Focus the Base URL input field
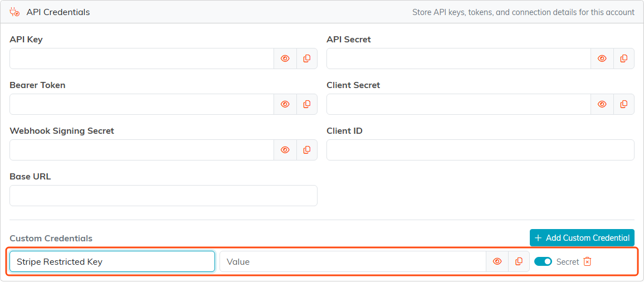 point(163,195)
